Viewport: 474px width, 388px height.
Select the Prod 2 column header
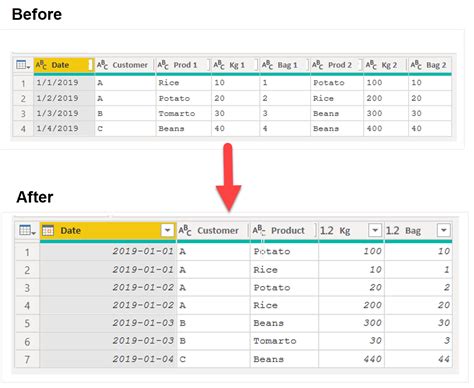(x=337, y=65)
